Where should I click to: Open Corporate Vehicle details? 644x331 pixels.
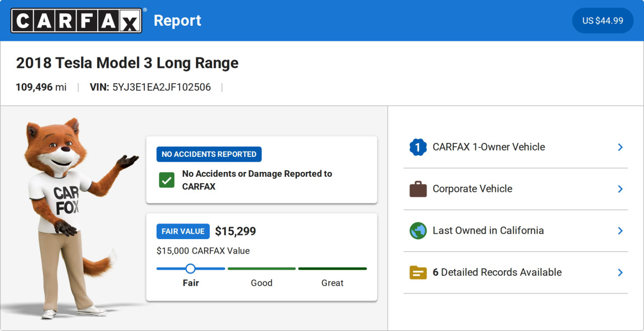tap(516, 189)
